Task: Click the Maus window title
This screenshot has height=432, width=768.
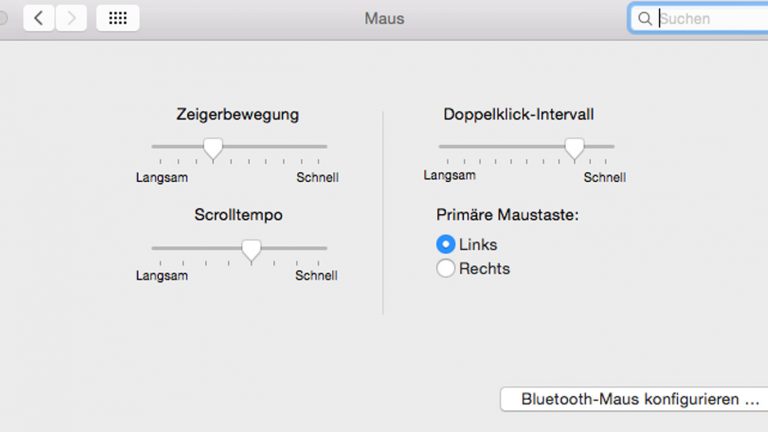Action: coord(384,18)
